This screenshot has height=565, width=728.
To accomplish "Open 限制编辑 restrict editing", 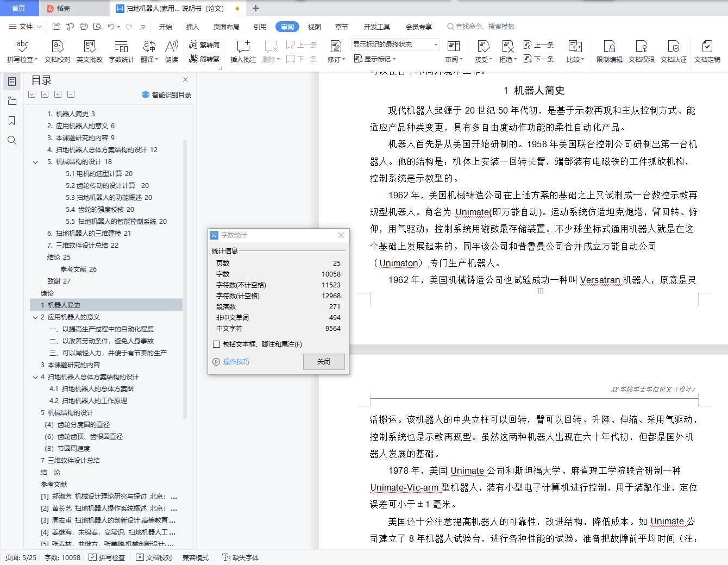I will (x=610, y=52).
